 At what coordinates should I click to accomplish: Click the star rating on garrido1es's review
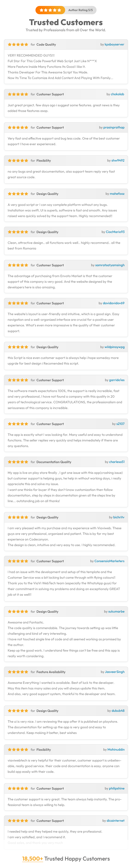tap(18, 380)
